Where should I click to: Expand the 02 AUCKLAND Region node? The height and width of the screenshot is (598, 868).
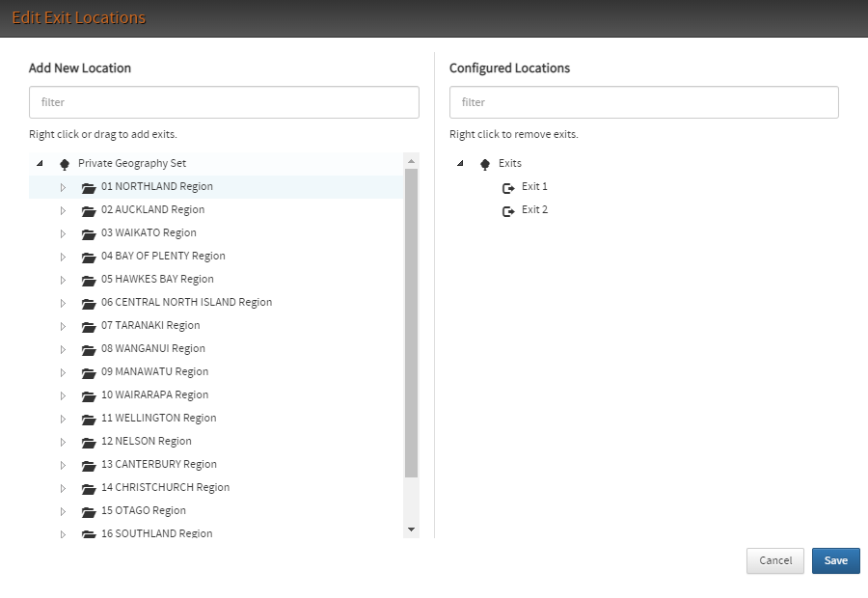pyautogui.click(x=63, y=210)
